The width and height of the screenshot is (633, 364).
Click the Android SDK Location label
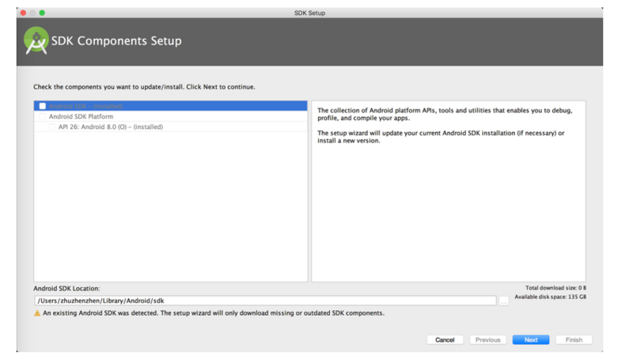[x=66, y=289]
